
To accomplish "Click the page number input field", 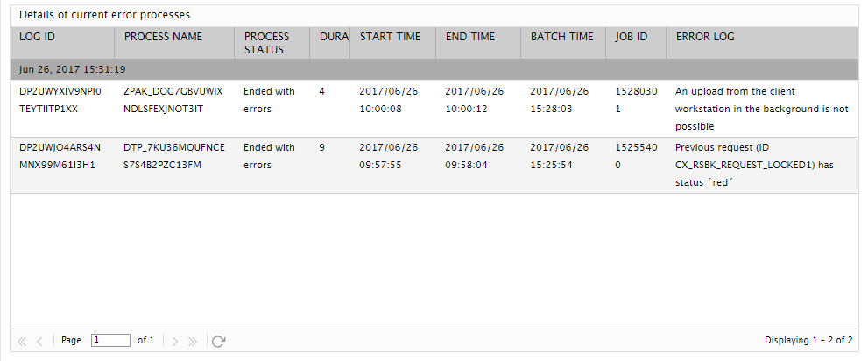I will point(110,340).
